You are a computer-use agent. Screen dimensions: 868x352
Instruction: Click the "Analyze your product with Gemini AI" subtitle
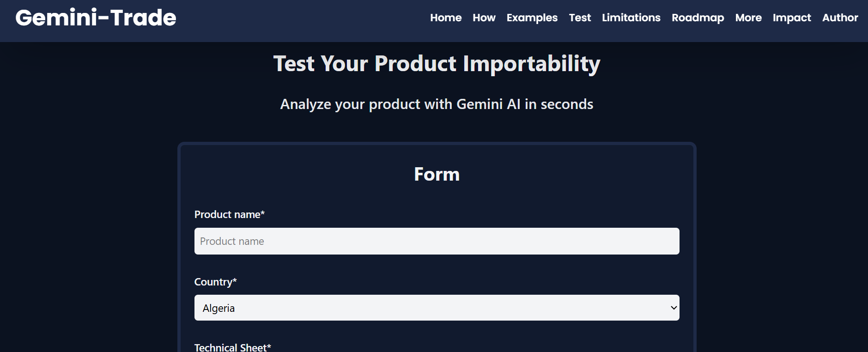click(x=437, y=104)
